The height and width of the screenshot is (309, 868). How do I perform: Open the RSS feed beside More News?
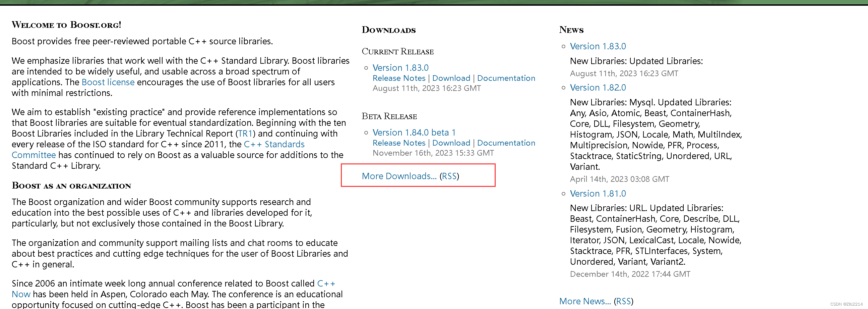point(623,301)
